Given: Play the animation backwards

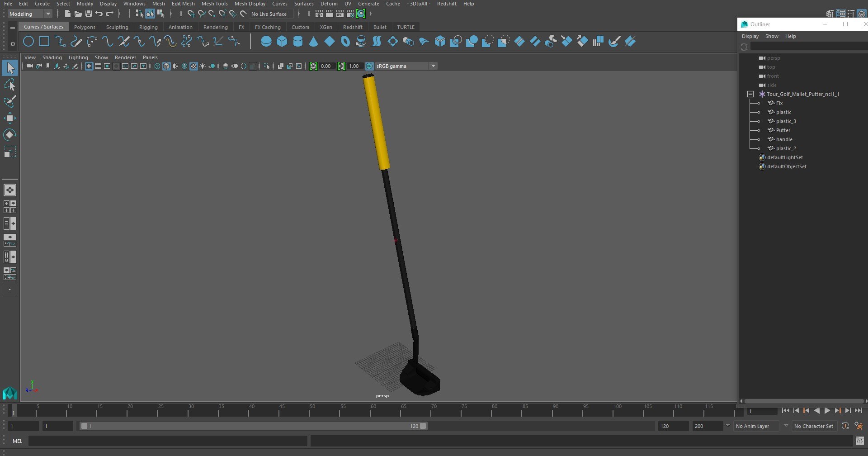Looking at the screenshot, I should [816, 411].
